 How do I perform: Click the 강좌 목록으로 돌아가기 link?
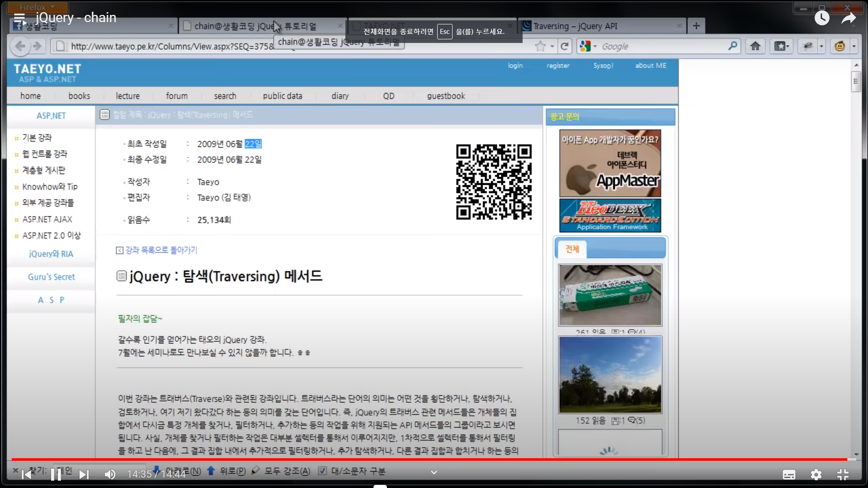tap(161, 250)
